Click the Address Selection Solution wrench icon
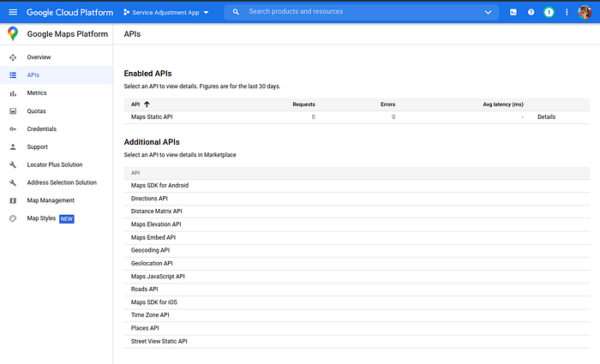Viewport: 600px width, 364px height. click(x=13, y=182)
